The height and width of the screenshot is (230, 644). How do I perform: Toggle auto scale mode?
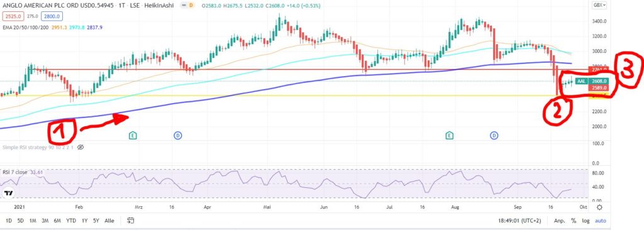tap(600, 221)
